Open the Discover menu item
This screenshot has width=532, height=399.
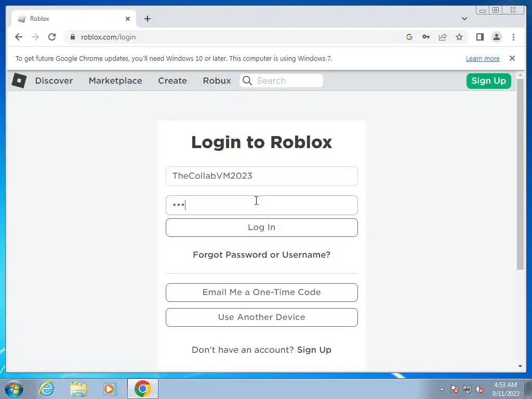click(54, 81)
